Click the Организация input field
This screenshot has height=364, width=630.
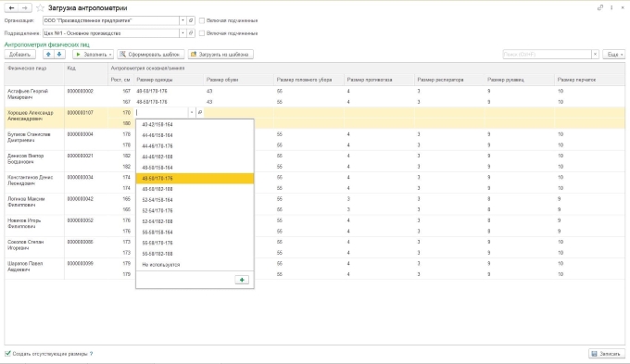111,20
